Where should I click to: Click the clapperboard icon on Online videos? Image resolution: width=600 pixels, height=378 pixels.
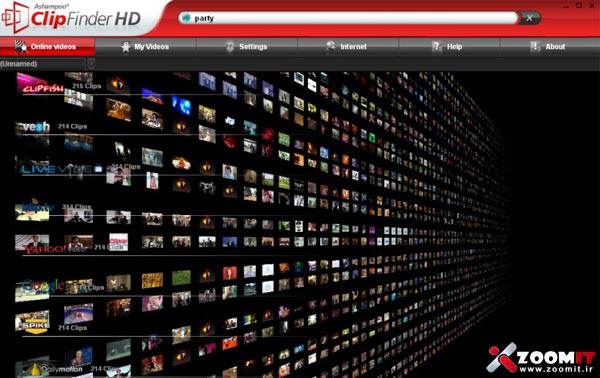click(21, 46)
